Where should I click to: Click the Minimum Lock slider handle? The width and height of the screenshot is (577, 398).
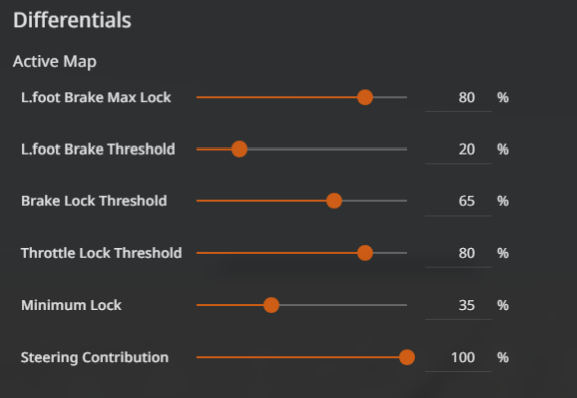[x=271, y=305]
